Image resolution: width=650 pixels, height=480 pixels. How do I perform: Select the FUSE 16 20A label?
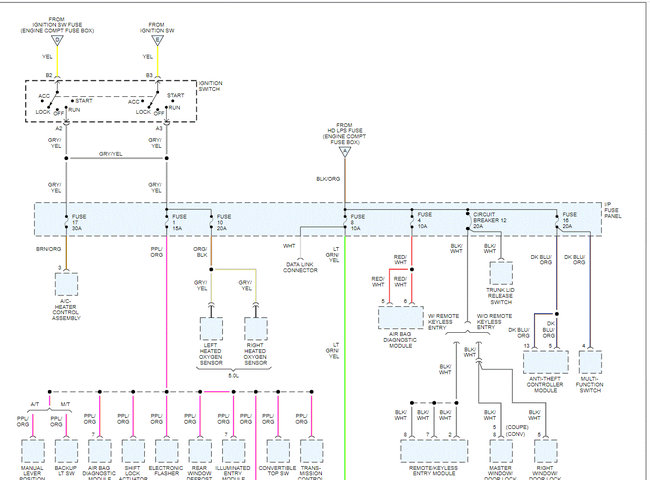click(569, 220)
